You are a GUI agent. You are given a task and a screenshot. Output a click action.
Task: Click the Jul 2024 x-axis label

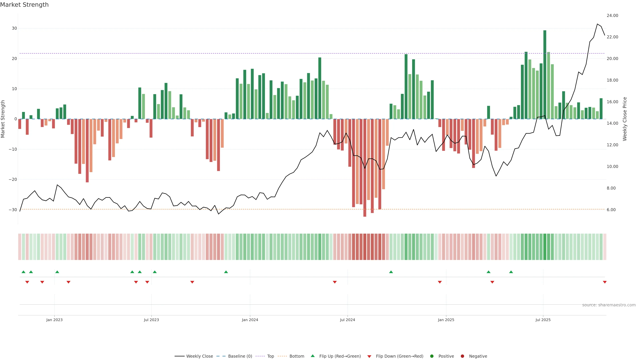(x=347, y=320)
